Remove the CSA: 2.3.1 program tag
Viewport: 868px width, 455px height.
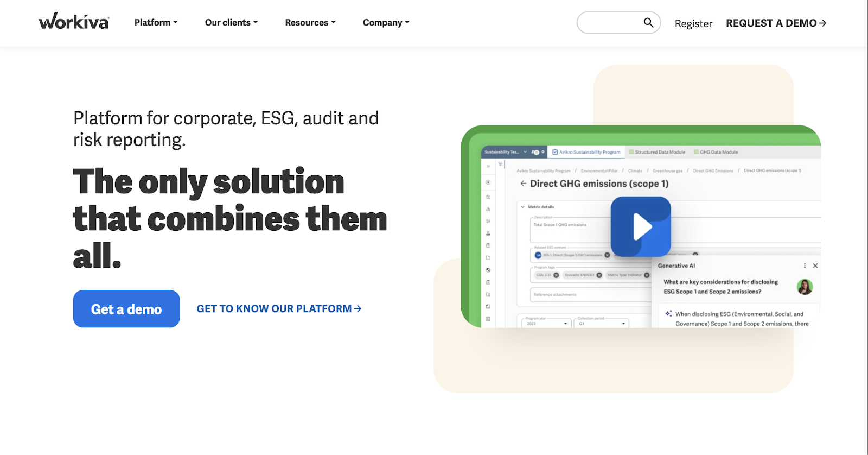(556, 275)
